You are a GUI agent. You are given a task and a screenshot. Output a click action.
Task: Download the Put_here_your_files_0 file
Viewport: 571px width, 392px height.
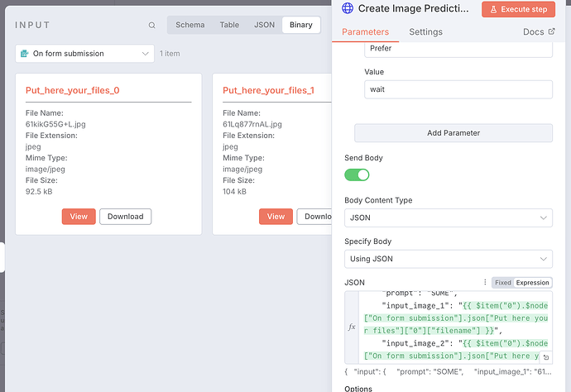[x=125, y=217]
